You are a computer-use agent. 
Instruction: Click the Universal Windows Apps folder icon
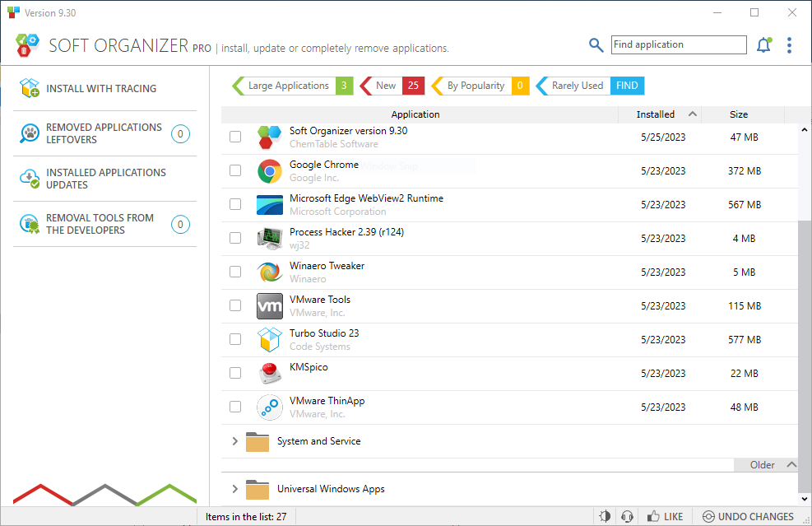click(258, 489)
